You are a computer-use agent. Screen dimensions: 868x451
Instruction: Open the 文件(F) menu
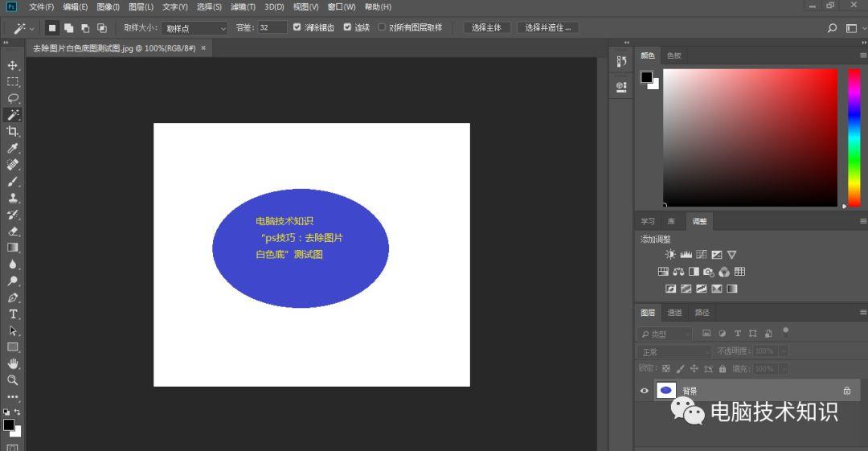click(x=42, y=7)
